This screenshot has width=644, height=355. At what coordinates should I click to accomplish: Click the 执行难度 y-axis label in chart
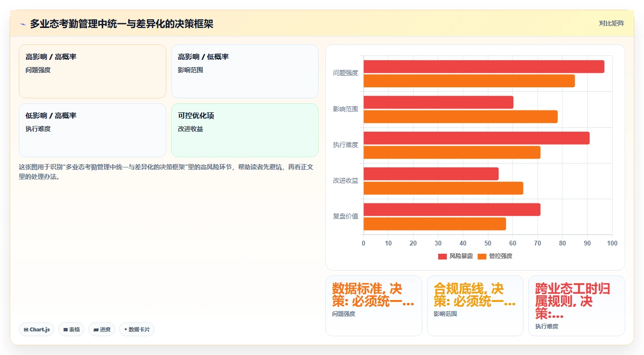pyautogui.click(x=346, y=145)
